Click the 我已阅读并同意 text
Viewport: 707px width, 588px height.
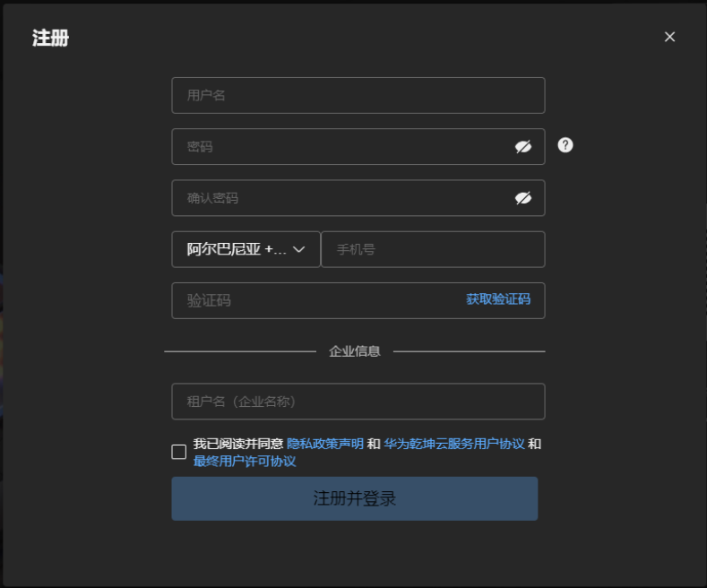tap(238, 444)
